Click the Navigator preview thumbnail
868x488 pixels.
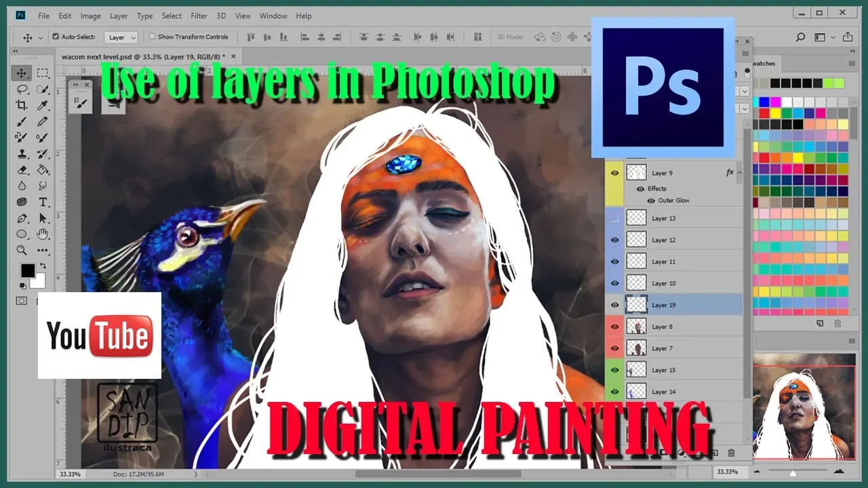pos(804,406)
